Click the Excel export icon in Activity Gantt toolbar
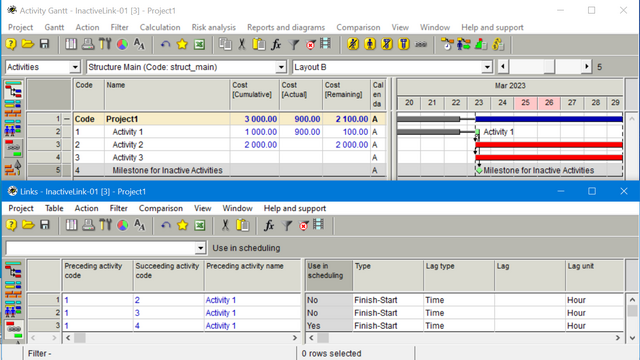This screenshot has width=640, height=360. tap(199, 44)
